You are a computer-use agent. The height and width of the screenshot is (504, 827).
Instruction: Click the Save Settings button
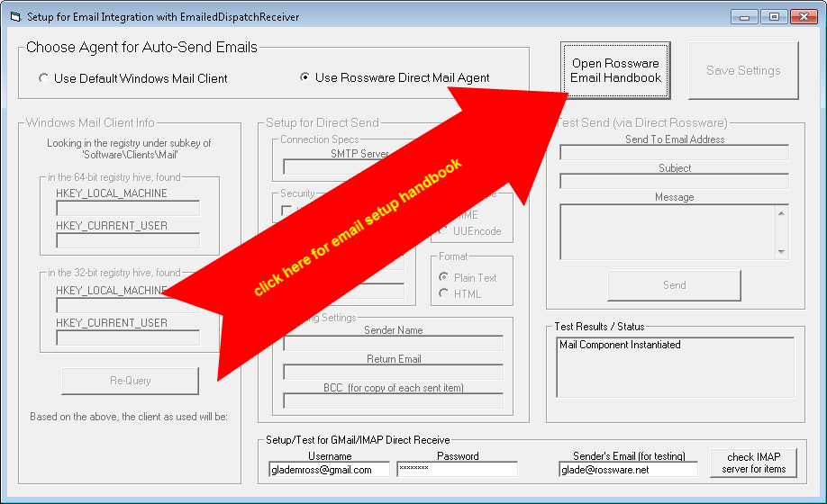coord(742,71)
